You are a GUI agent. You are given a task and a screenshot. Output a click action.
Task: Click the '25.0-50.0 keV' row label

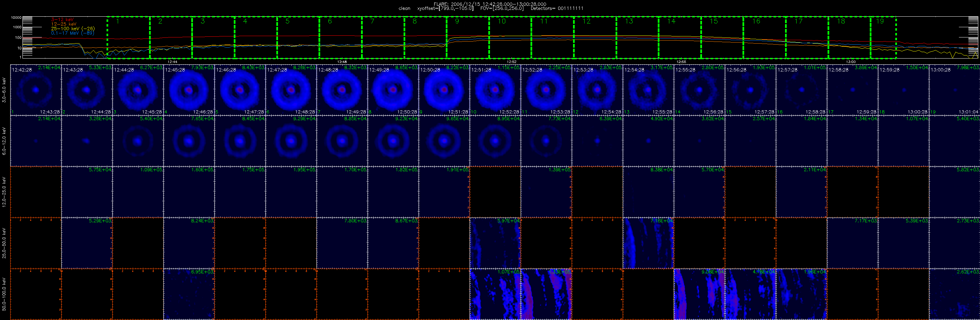(x=4, y=243)
